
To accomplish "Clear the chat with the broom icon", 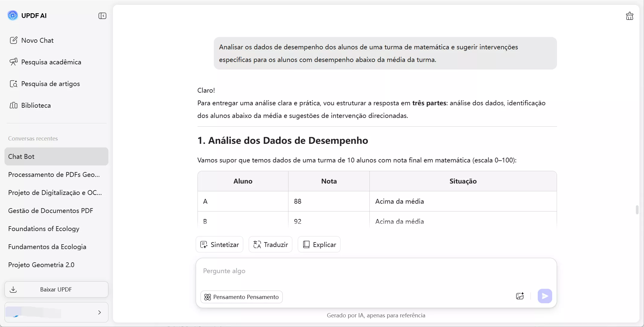I will pos(629,16).
